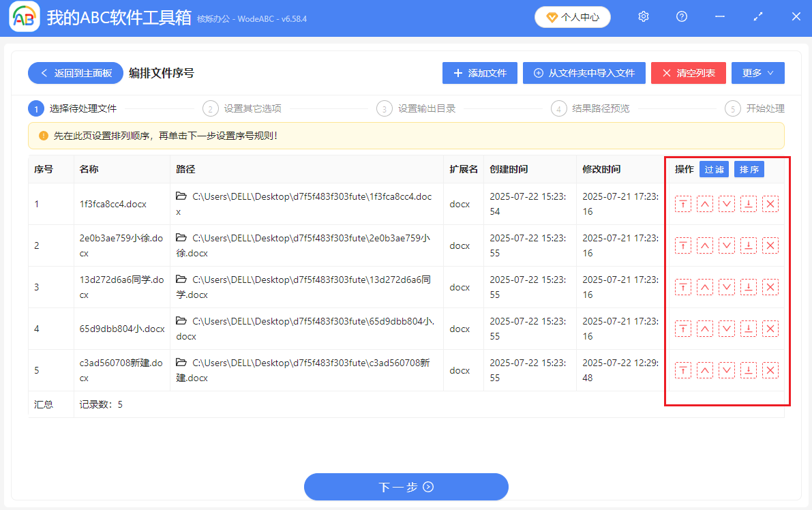Move 2e0b3ae759小徐.docx up one row
Image resolution: width=812 pixels, height=510 pixels.
[704, 245]
